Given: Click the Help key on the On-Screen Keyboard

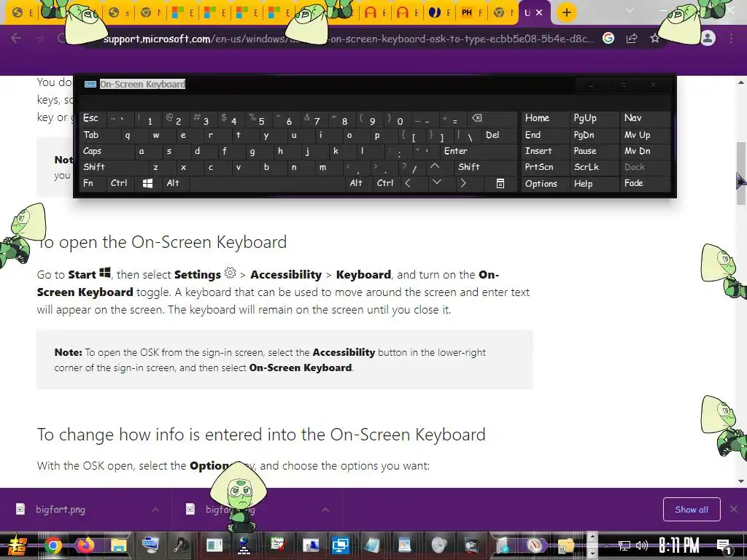Looking at the screenshot, I should tap(594, 184).
